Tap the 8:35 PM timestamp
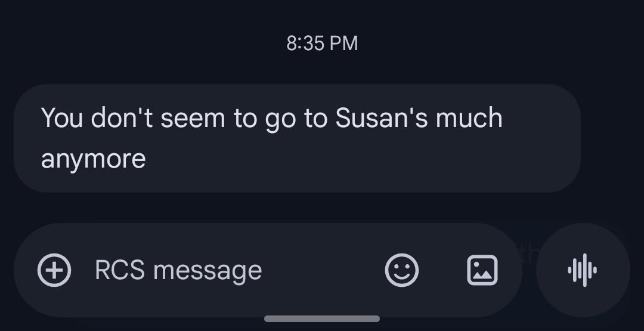 tap(322, 44)
